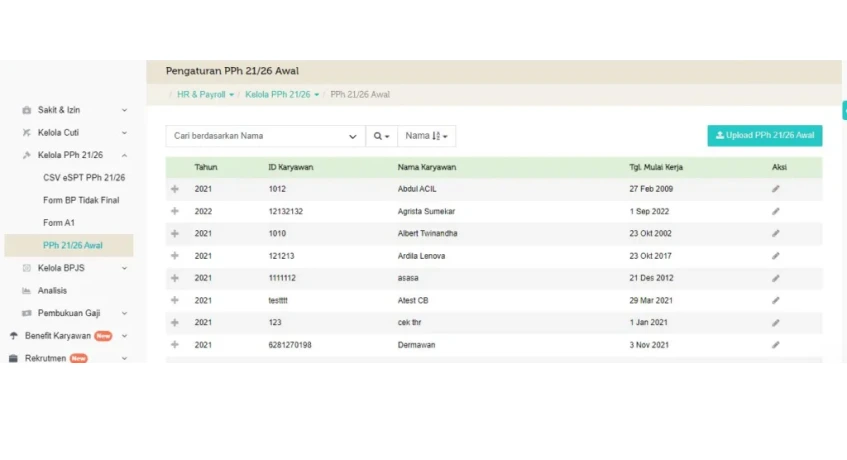This screenshot has height=460, width=847.
Task: Expand Benefit Karyawan menu chevron
Action: (x=124, y=336)
